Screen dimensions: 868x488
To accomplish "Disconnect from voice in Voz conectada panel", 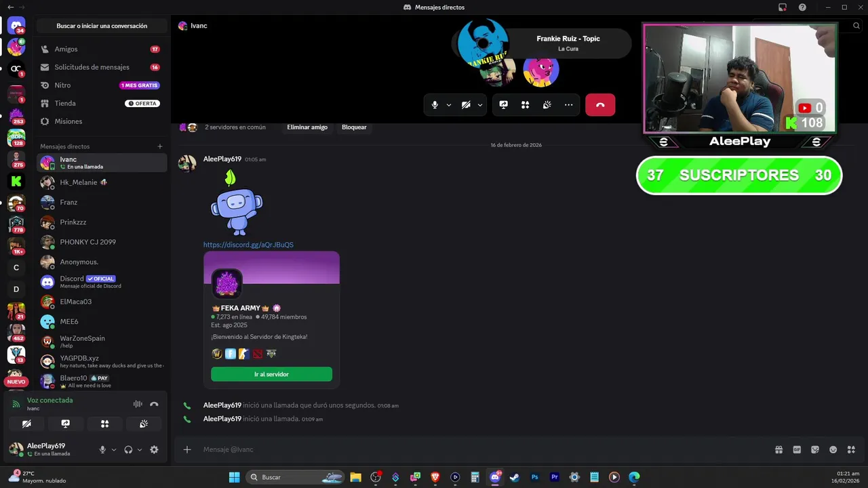I will pos(154,404).
